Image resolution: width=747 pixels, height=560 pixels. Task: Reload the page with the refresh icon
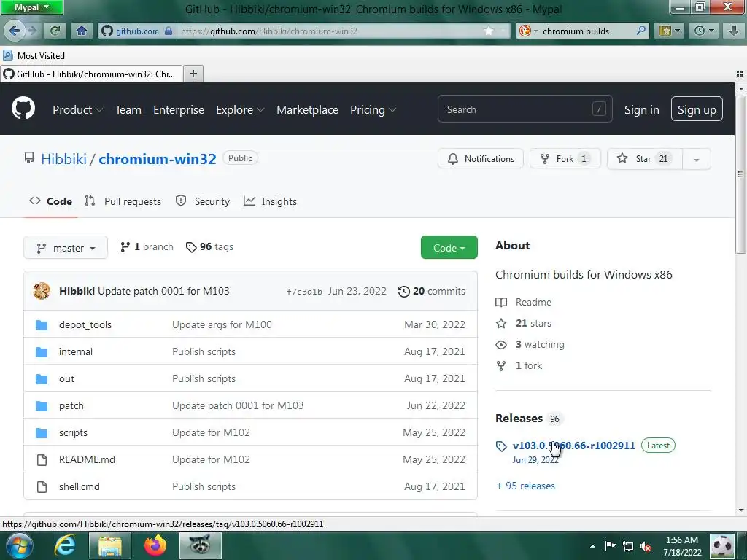coord(55,31)
